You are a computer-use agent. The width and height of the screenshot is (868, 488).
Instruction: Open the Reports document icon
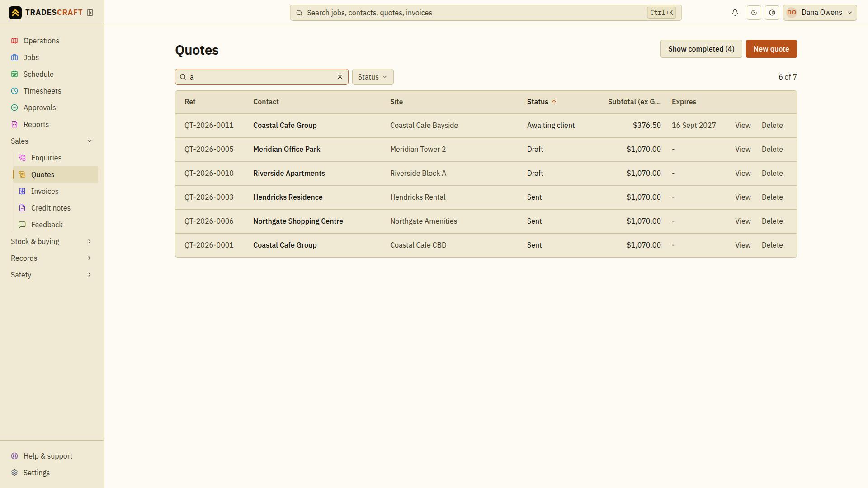(x=14, y=124)
